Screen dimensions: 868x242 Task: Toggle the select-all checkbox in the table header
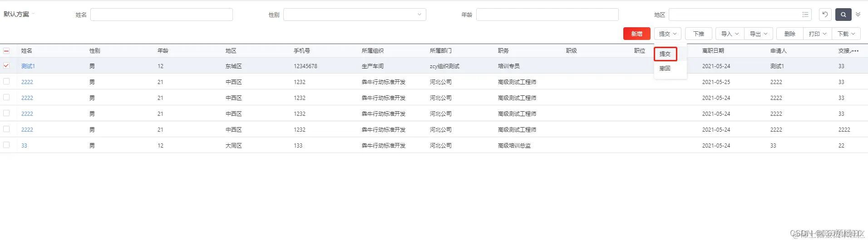pyautogui.click(x=6, y=51)
